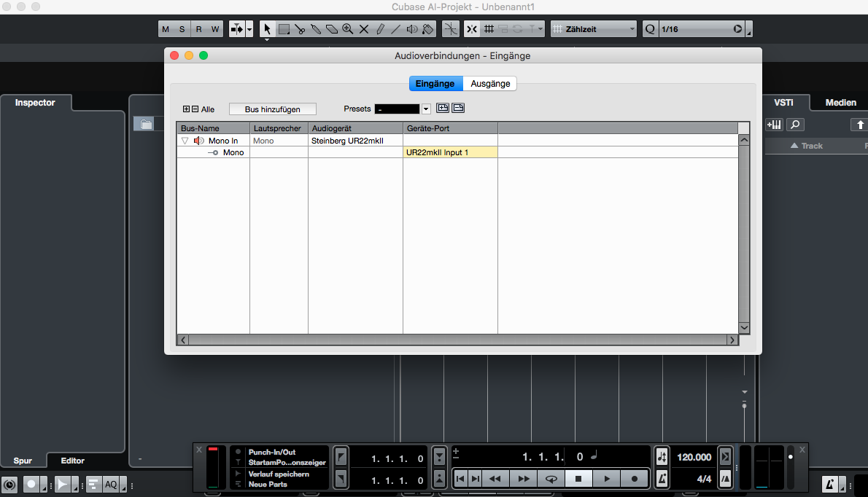Open the Inspector tab
Image resolution: width=868 pixels, height=497 pixels.
35,102
